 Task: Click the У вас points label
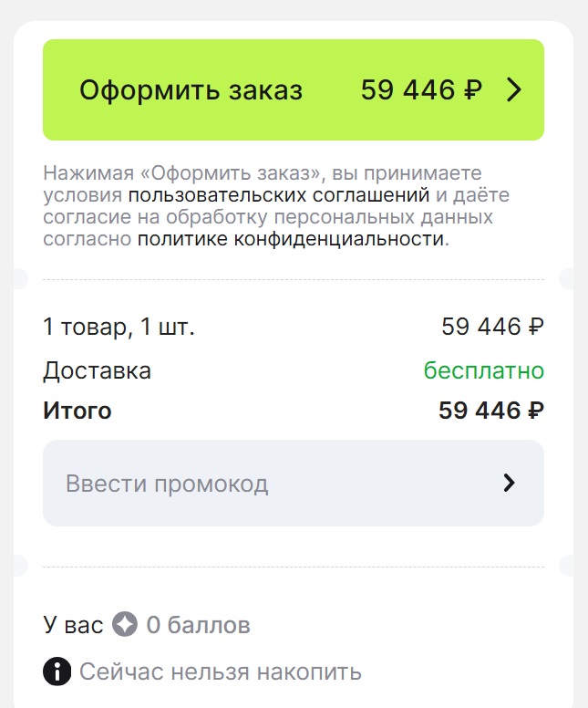coord(73,625)
